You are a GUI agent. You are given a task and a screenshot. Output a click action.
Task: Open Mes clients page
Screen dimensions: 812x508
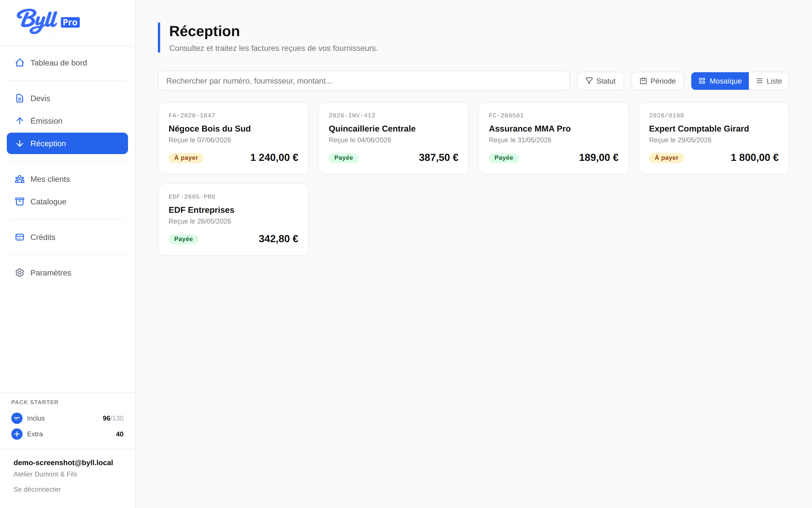(x=67, y=179)
